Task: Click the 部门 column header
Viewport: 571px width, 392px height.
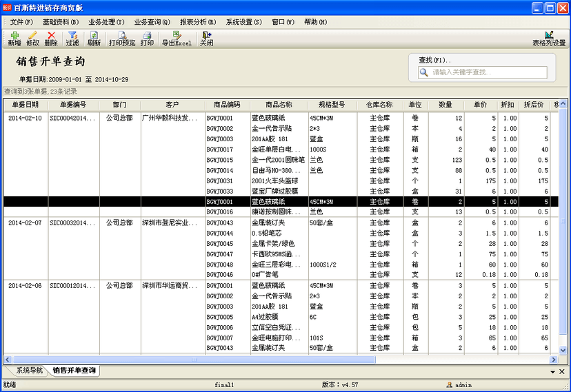Action: coord(119,105)
